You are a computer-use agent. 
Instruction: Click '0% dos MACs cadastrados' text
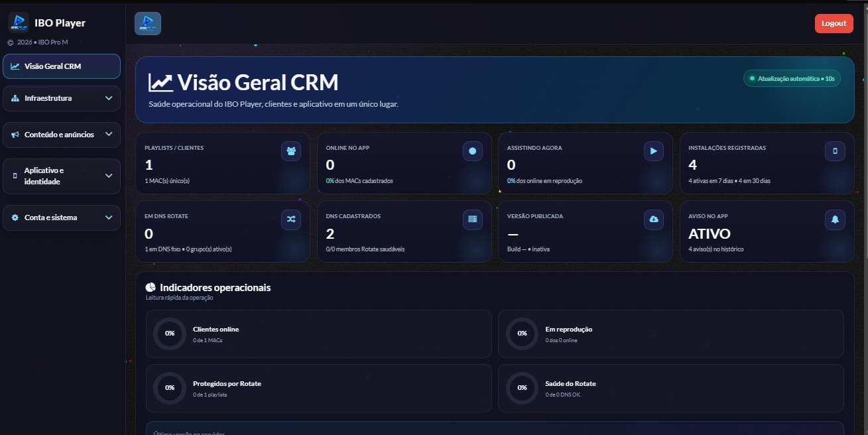[359, 181]
